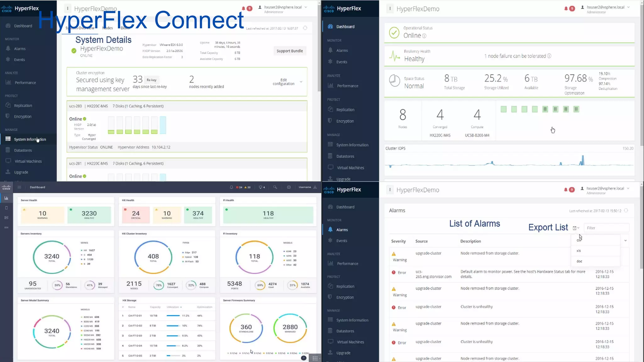The image size is (644, 362).
Task: Click Cluster IOPS chart label
Action: tap(395, 148)
